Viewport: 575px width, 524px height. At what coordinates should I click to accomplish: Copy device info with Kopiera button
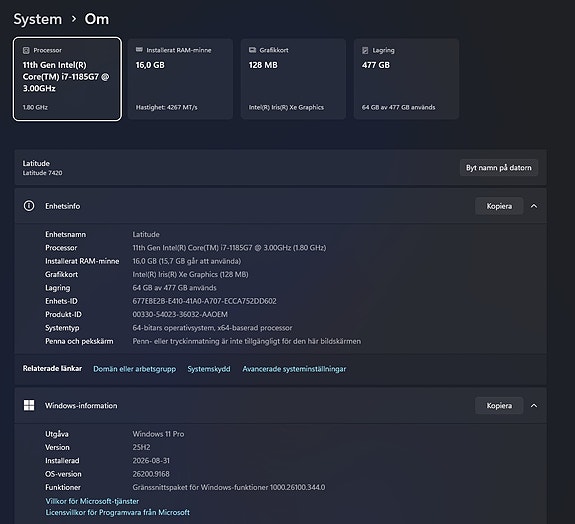coord(499,206)
